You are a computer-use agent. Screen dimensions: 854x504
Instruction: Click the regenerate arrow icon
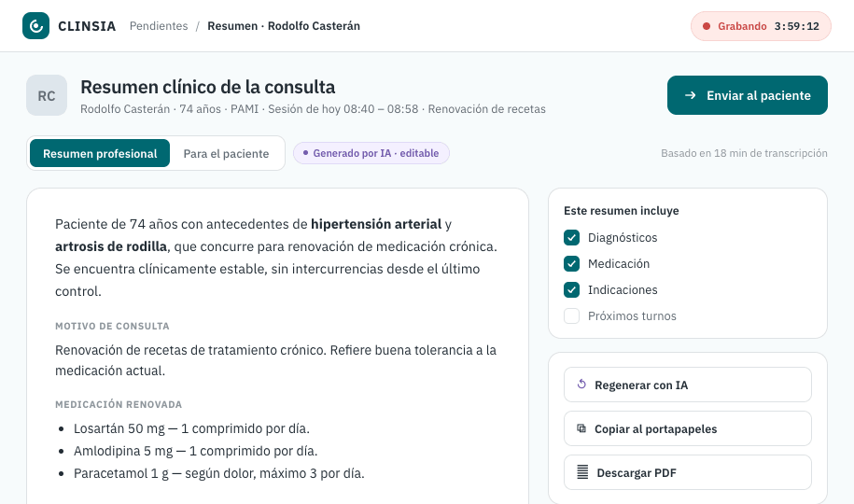[581, 385]
